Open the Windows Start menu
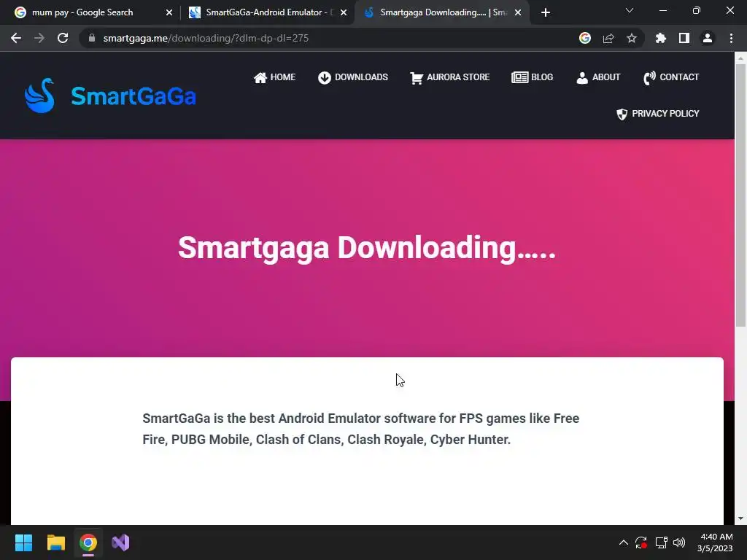This screenshot has height=560, width=747. pos(23,542)
